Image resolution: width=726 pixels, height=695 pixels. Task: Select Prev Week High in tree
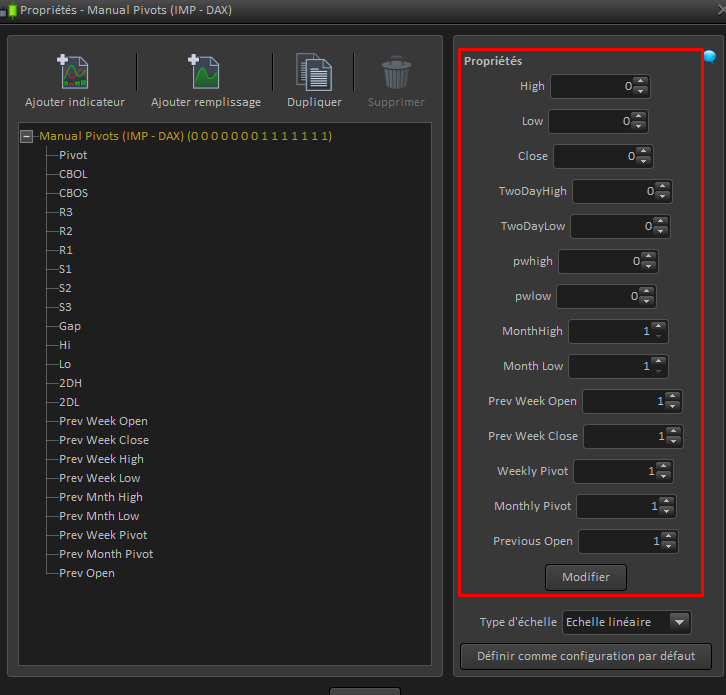[x=101, y=459]
